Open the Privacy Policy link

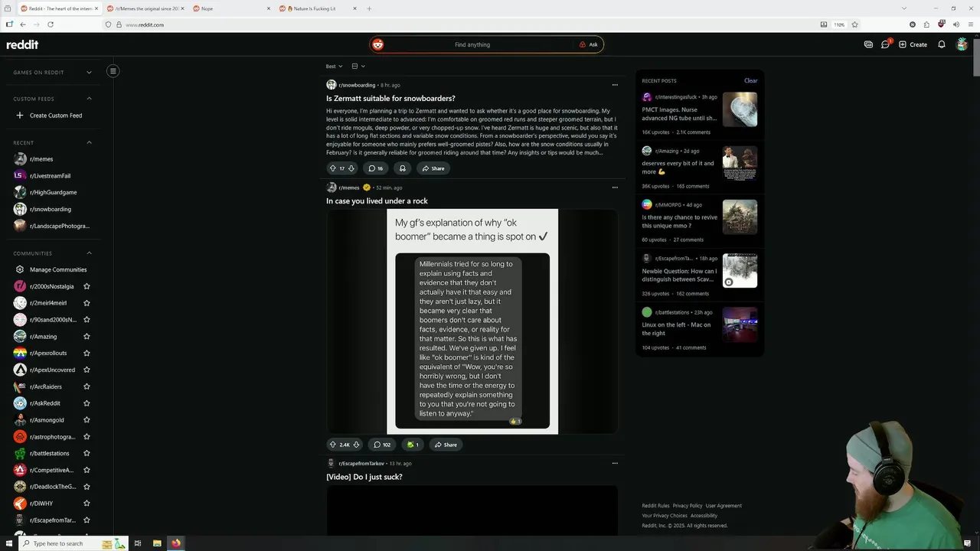(688, 506)
